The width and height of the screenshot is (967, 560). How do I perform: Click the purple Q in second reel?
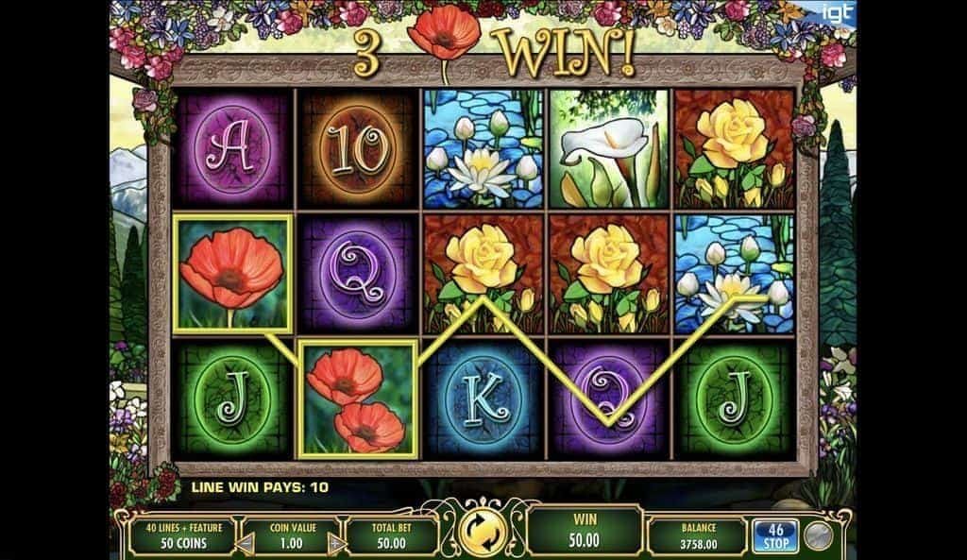click(358, 274)
